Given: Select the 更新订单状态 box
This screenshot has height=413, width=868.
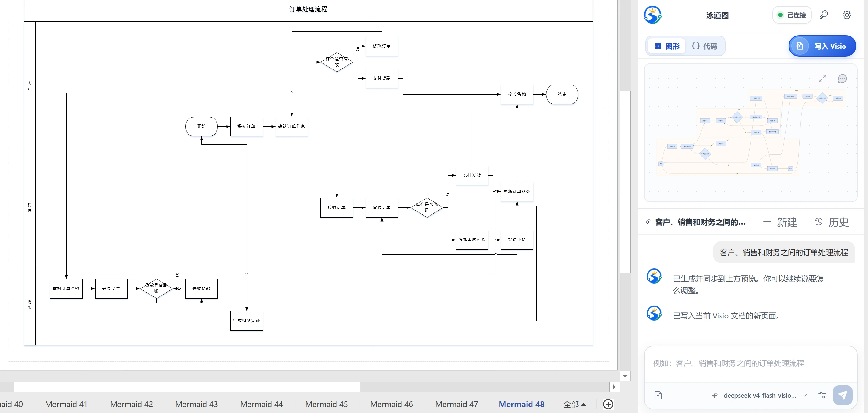Looking at the screenshot, I should click(x=516, y=191).
